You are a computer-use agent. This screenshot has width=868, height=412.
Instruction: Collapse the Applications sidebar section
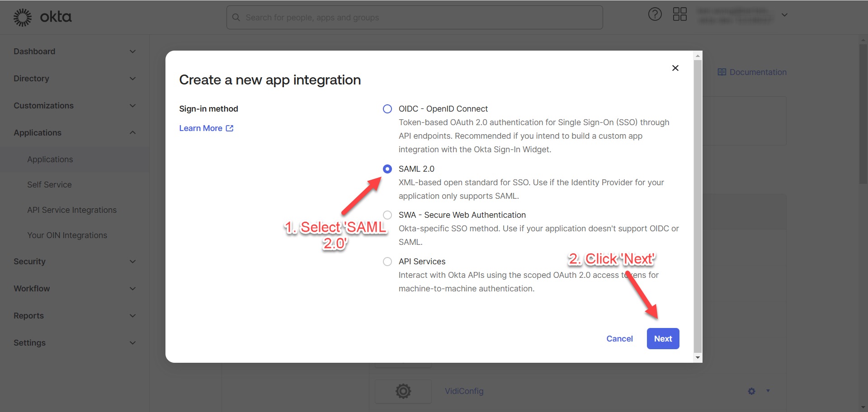132,133
